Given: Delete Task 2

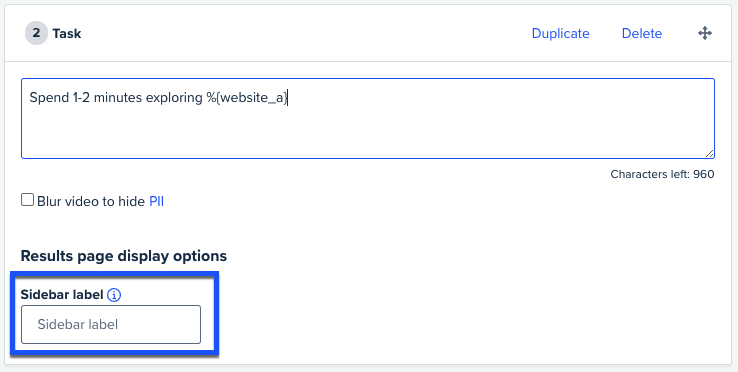Looking at the screenshot, I should 642,33.
